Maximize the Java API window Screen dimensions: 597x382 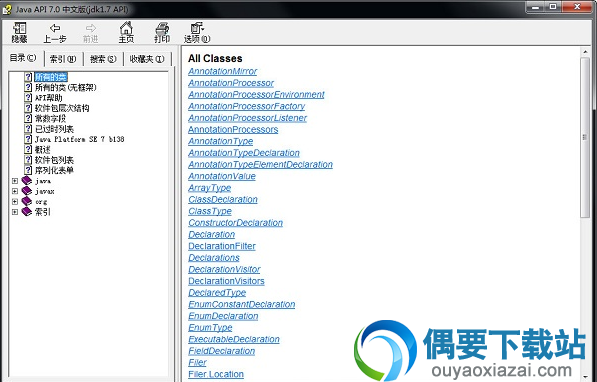pyautogui.click(x=552, y=7)
